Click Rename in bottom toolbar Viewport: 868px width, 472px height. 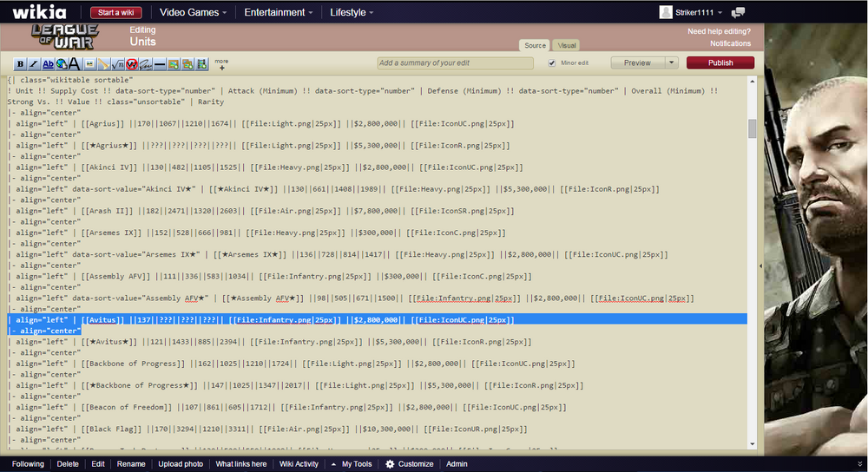point(131,463)
